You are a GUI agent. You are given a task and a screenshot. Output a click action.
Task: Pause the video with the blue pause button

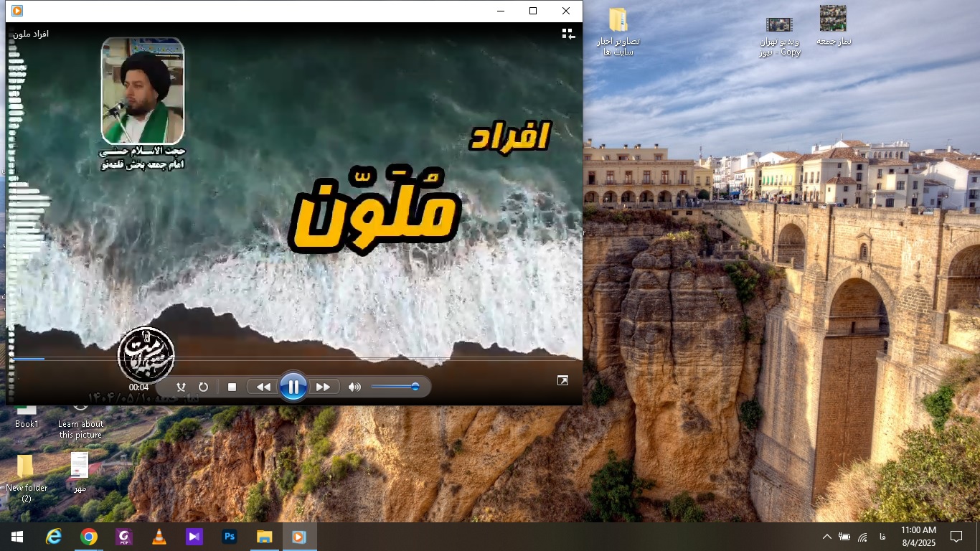click(x=293, y=387)
